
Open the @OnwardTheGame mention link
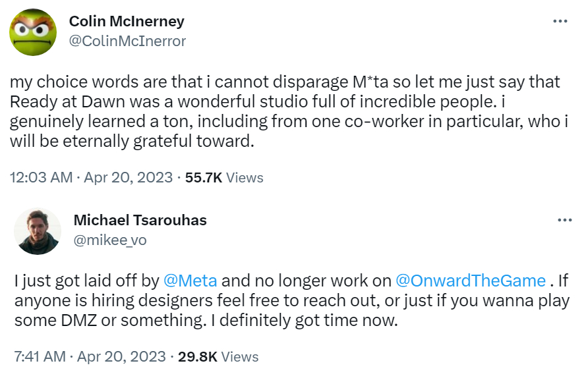pos(471,281)
